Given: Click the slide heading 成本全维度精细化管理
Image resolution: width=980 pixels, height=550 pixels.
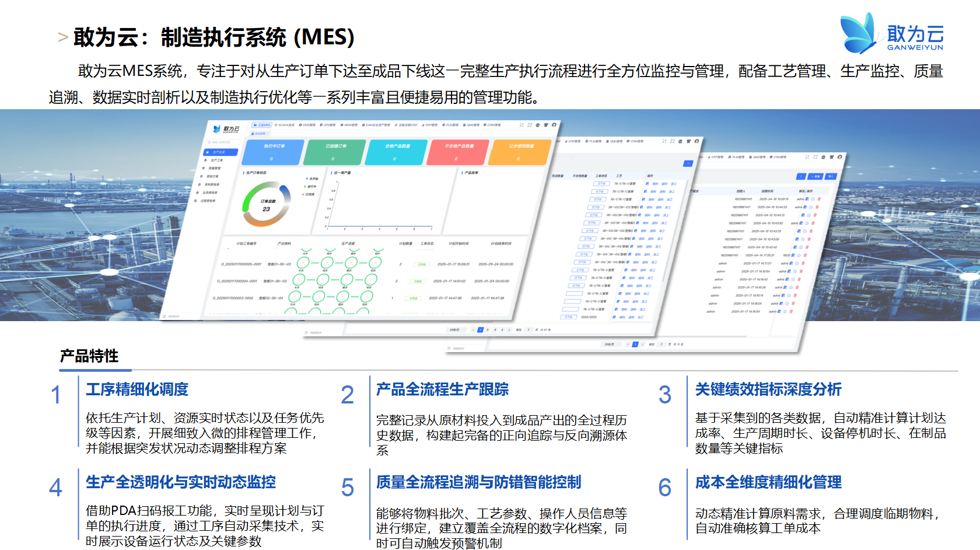Looking at the screenshot, I should click(x=768, y=482).
